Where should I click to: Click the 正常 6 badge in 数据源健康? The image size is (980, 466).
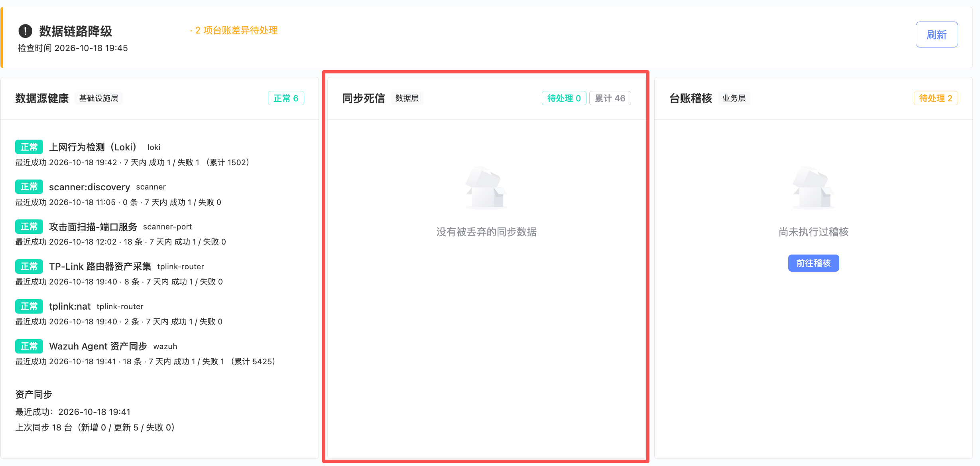pyautogui.click(x=286, y=98)
